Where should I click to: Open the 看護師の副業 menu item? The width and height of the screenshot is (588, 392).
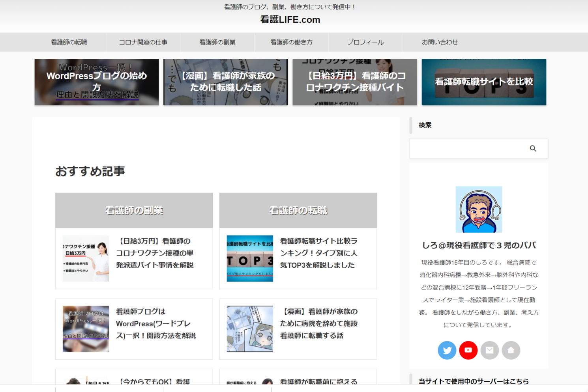[x=217, y=42]
